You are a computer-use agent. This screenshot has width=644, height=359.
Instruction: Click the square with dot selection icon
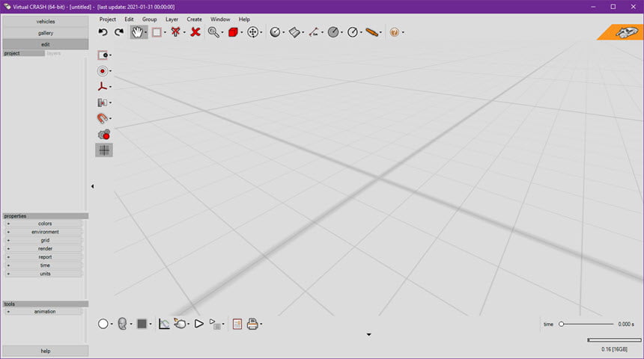[103, 55]
